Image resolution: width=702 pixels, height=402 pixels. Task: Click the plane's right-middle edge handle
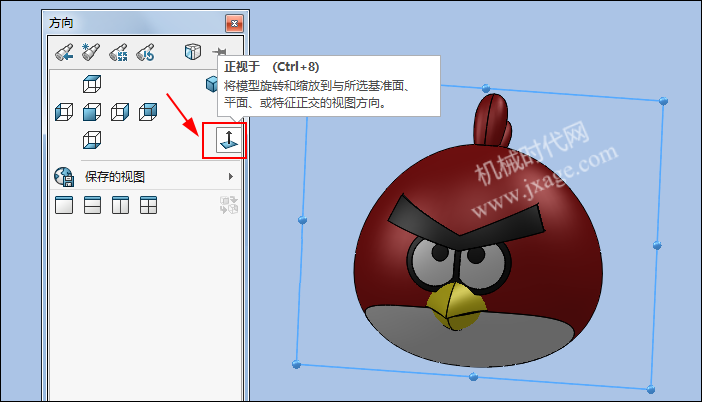(x=657, y=245)
